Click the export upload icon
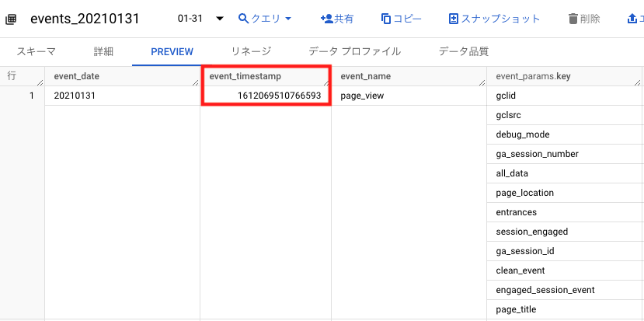 (x=632, y=19)
